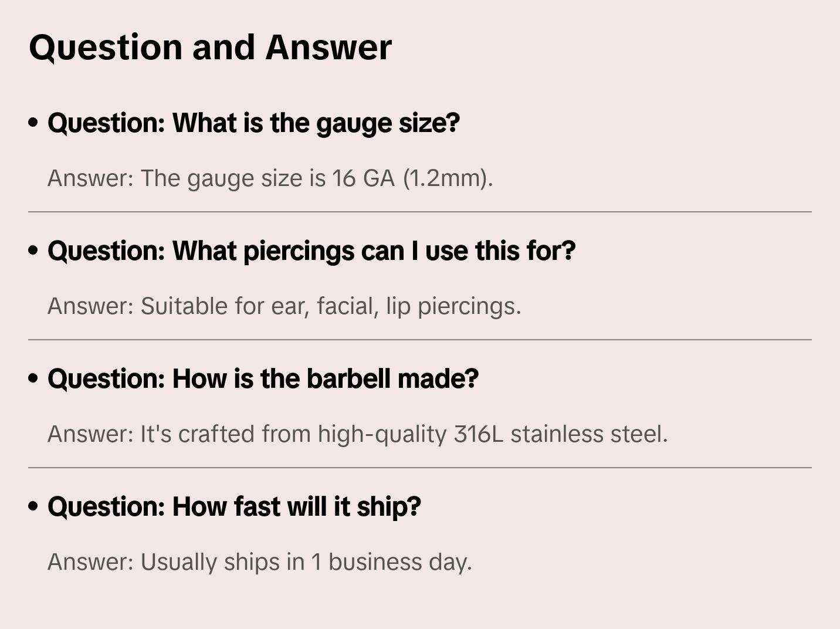Click the divider line under the piercings answer
Image resolution: width=840 pixels, height=629 pixels.
(x=419, y=340)
